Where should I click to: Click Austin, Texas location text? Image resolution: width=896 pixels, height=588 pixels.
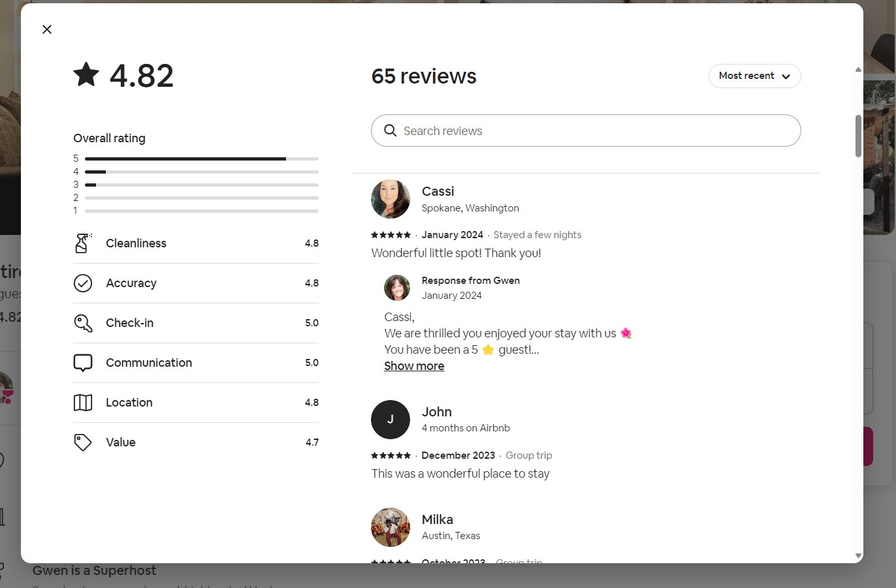point(451,536)
